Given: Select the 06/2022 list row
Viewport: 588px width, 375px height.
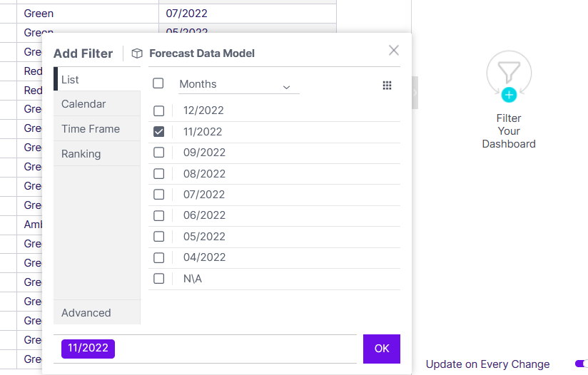Looking at the screenshot, I should pos(275,216).
